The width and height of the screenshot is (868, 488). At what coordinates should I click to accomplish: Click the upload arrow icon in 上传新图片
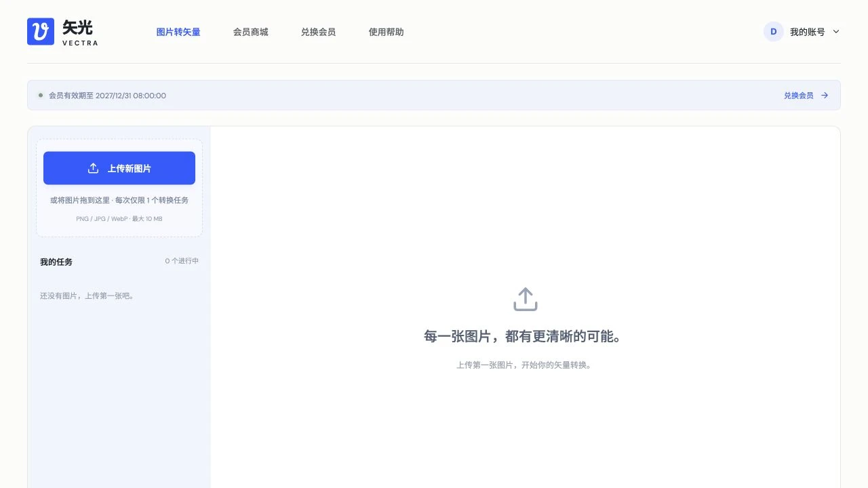click(x=94, y=168)
